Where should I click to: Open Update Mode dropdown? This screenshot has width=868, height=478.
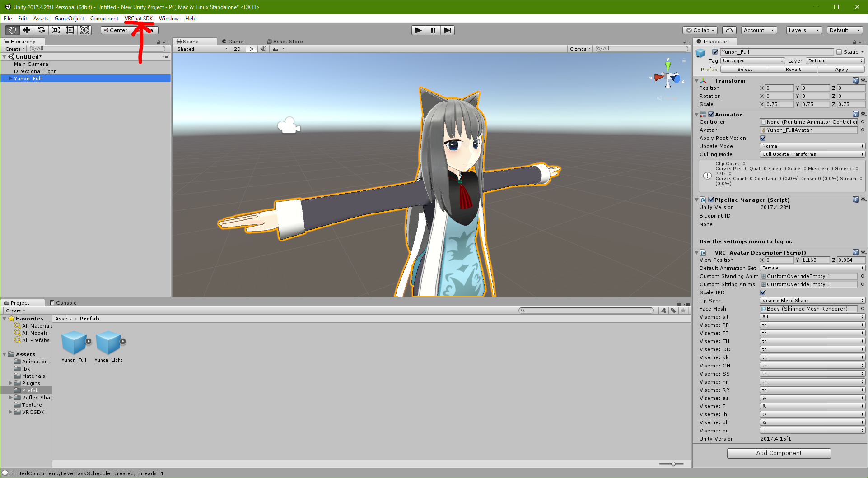812,146
